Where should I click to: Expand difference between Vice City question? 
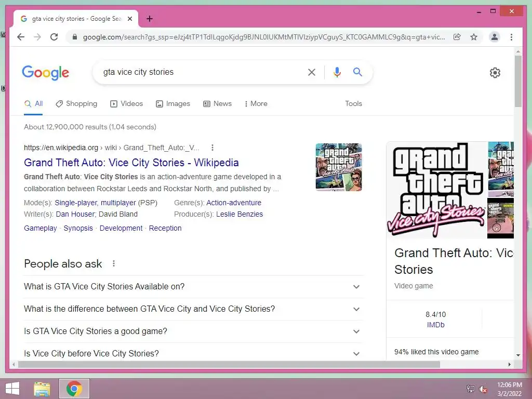(x=193, y=309)
